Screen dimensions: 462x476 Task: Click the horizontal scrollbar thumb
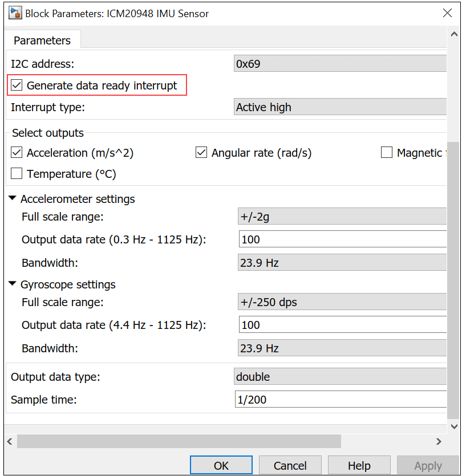point(179,441)
